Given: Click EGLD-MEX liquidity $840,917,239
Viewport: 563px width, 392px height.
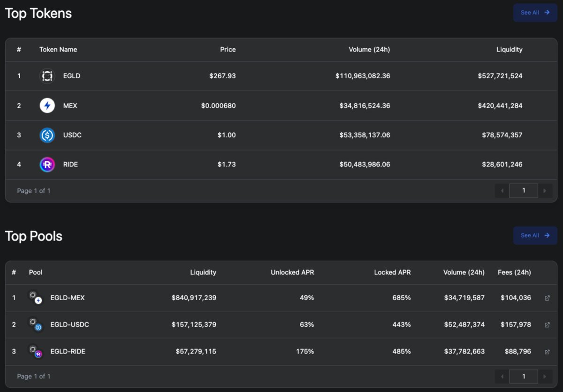Looking at the screenshot, I should pyautogui.click(x=194, y=298).
